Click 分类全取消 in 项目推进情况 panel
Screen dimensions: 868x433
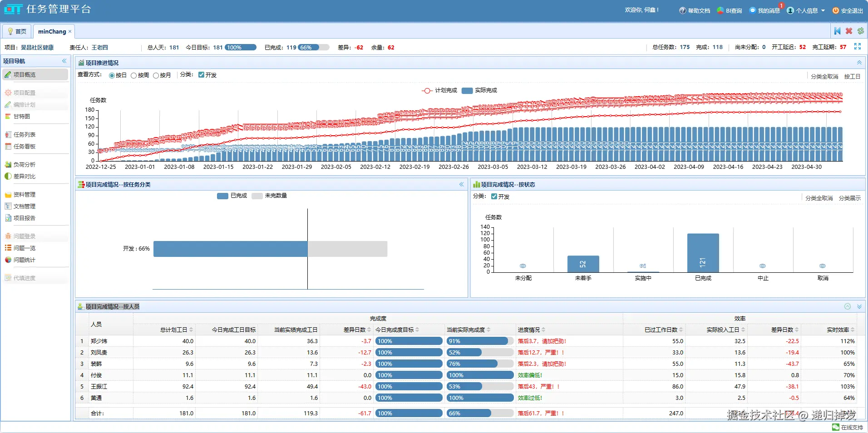[x=824, y=77]
